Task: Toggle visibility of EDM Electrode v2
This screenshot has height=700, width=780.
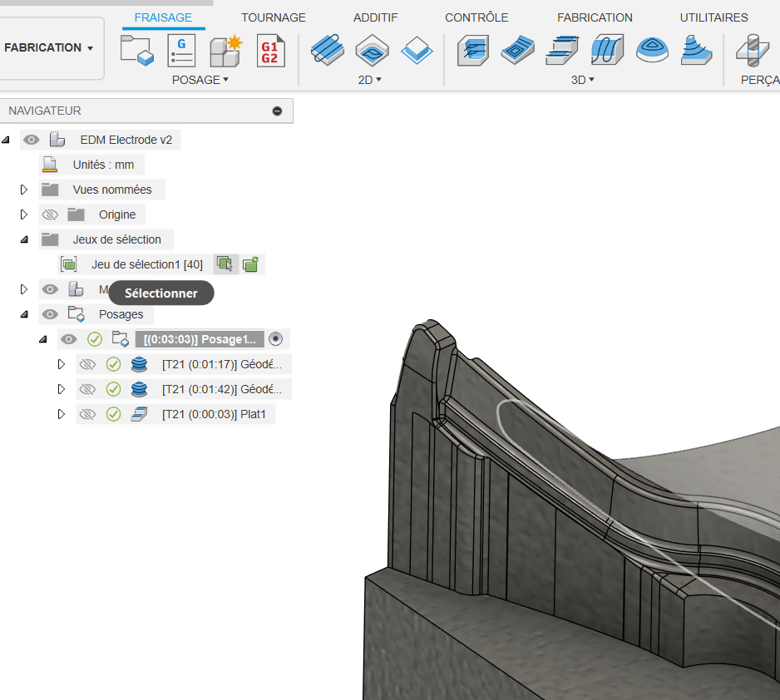Action: (x=32, y=140)
